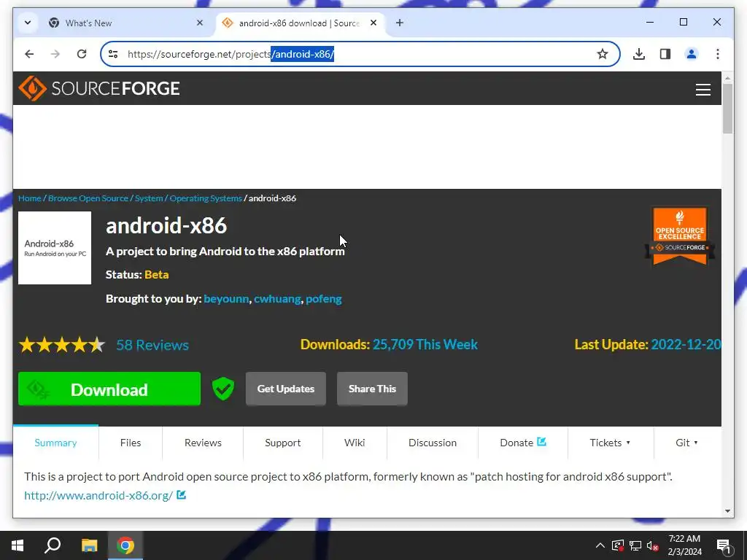747x560 pixels.
Task: Click the Get Updates button
Action: click(286, 389)
